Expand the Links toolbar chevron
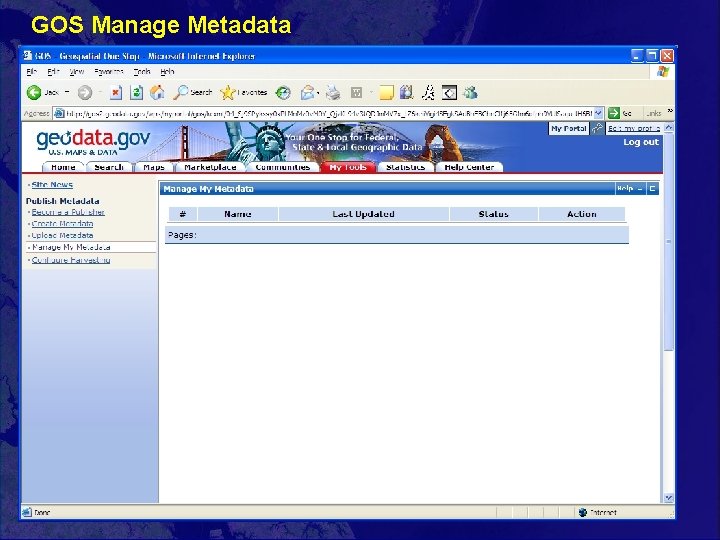 click(670, 112)
